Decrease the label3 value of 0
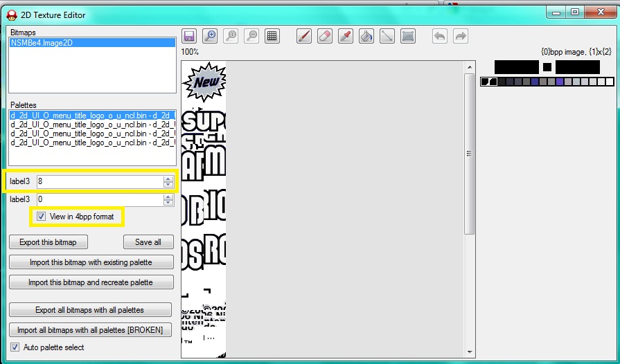This screenshot has width=620, height=364. (x=168, y=203)
